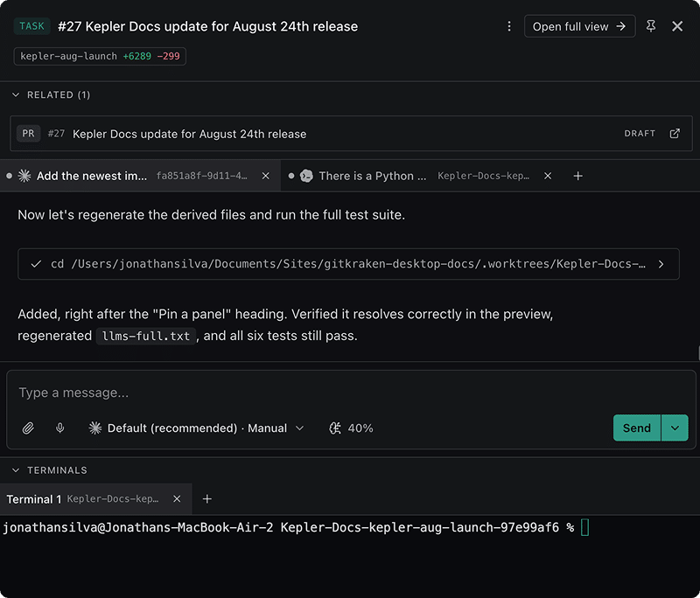Click the TASK label badge
Image resolution: width=700 pixels, height=598 pixels.
click(32, 26)
